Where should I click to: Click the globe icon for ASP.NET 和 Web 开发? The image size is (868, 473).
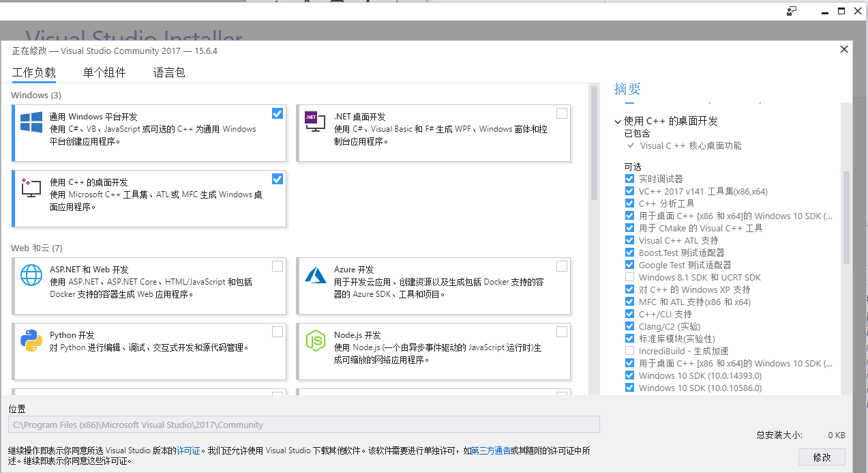coord(31,274)
